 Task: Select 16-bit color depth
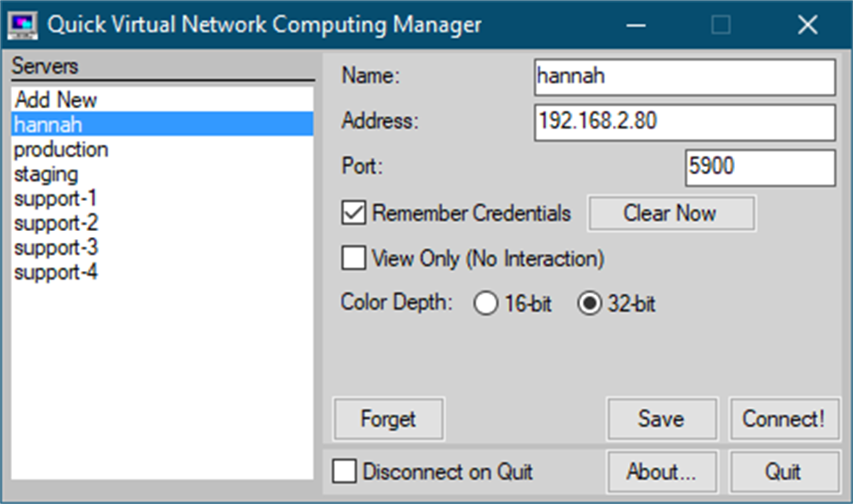tap(485, 304)
